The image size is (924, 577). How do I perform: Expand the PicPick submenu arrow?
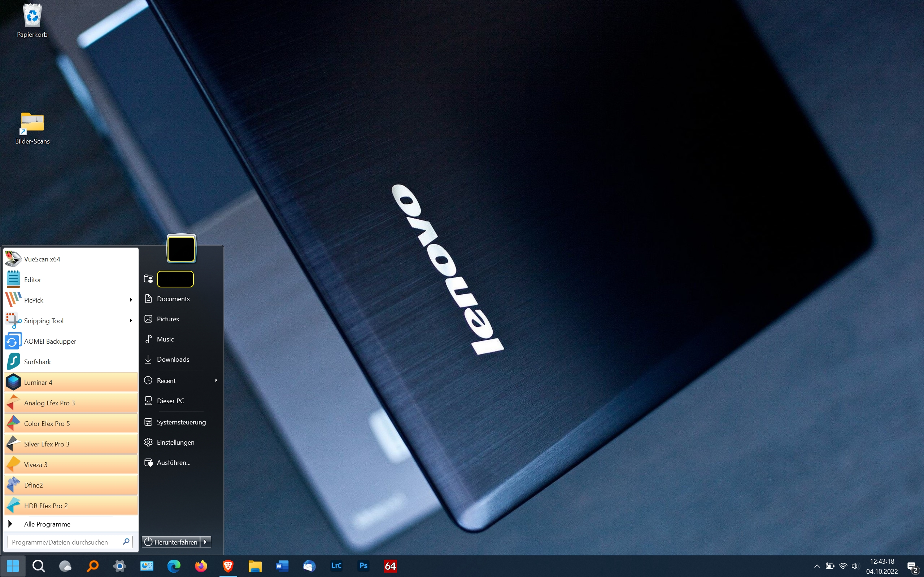coord(131,300)
